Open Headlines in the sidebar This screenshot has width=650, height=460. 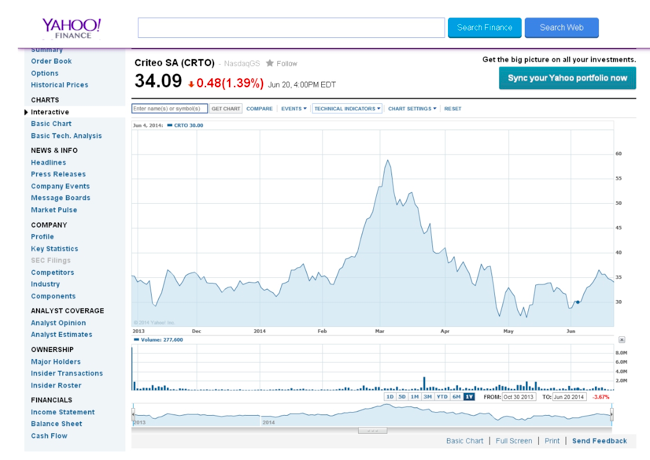[x=49, y=162]
